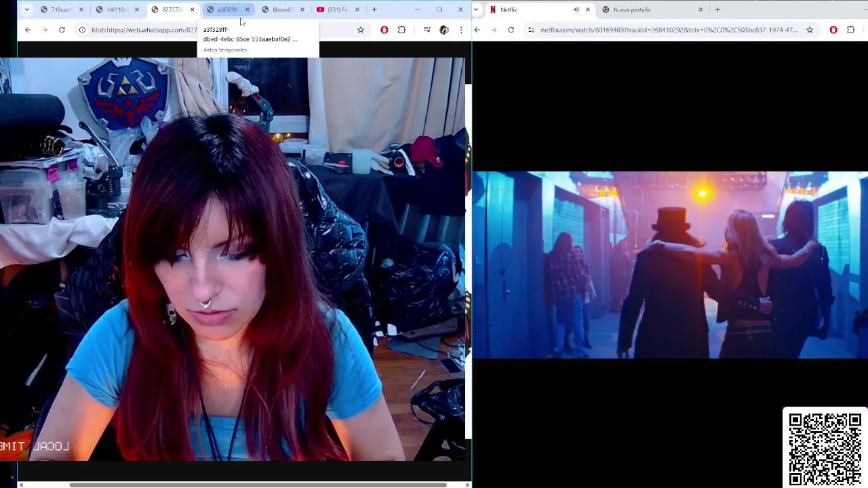
Task: Close the a3f329ff tab
Action: (x=247, y=9)
